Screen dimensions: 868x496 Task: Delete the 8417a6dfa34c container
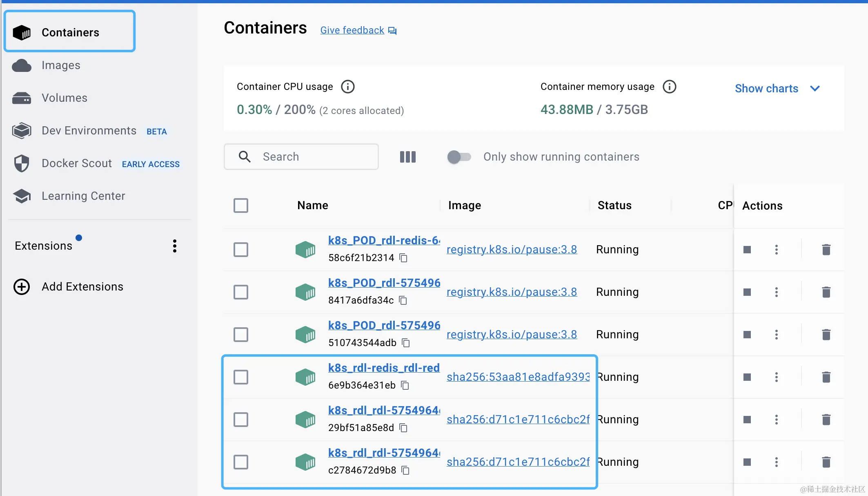(x=826, y=292)
